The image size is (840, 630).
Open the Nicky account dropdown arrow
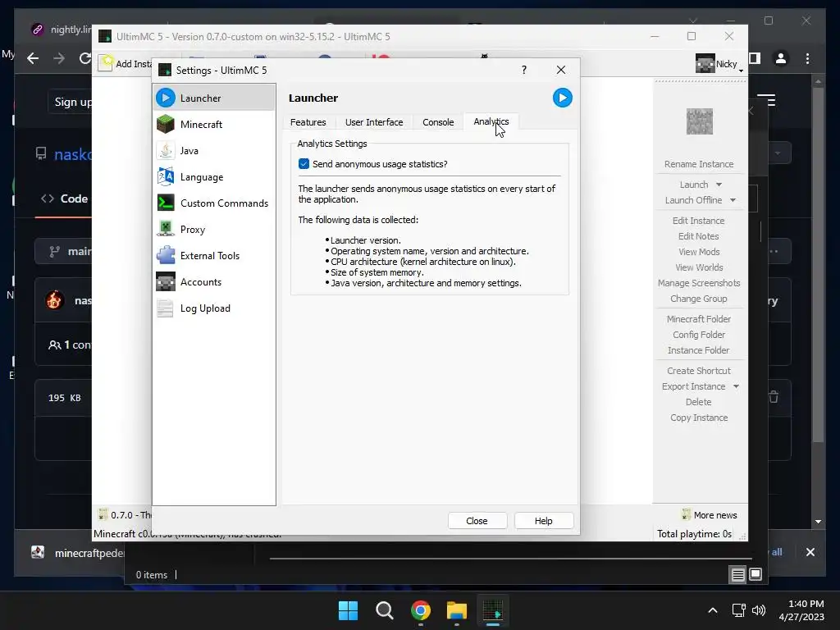741,71
